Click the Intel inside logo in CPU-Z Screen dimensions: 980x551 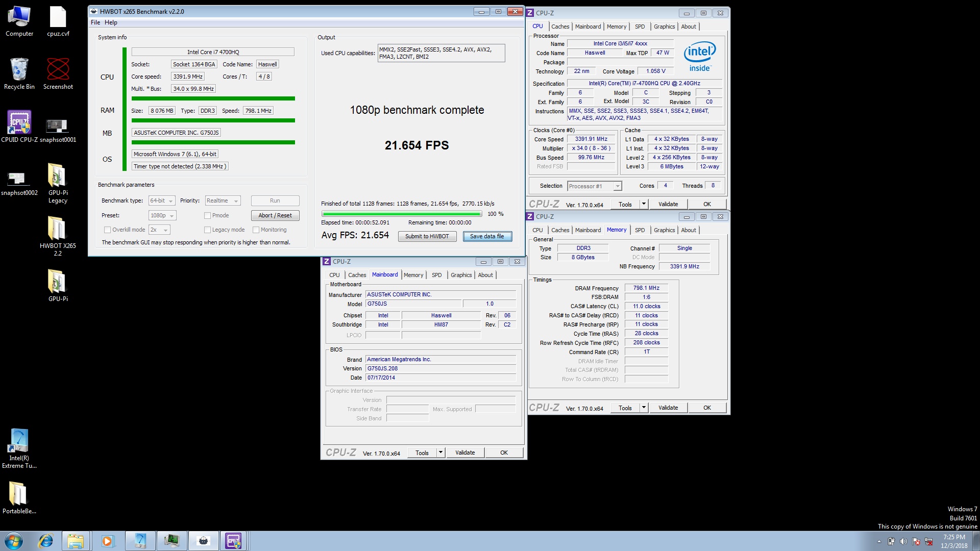(x=700, y=56)
